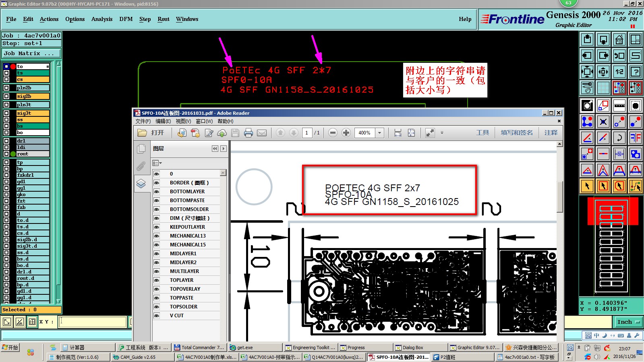Select the ruler measure tool
644x362 pixels.
coord(619,105)
